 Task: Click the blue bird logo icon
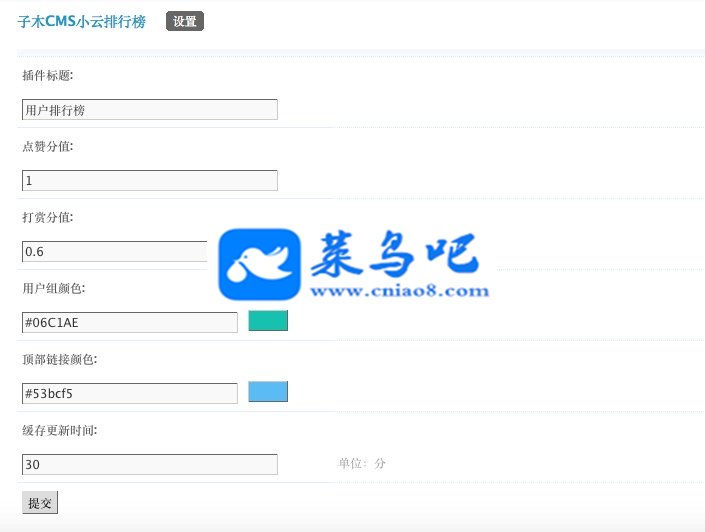tap(259, 264)
